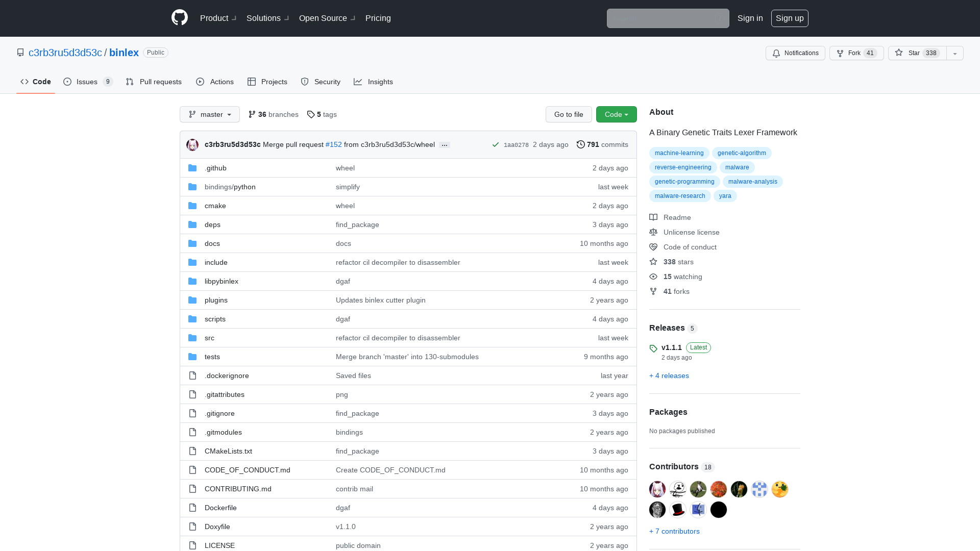
Task: Click the Unlicense license scale icon
Action: tap(653, 232)
